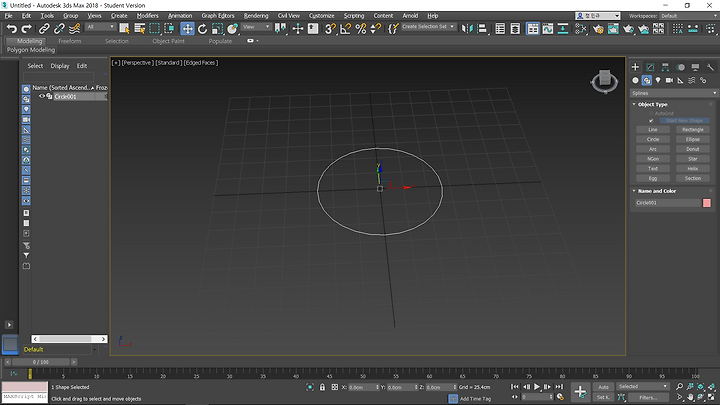The height and width of the screenshot is (405, 720).
Task: Switch to the Freeform ribbon tab
Action: (x=69, y=41)
